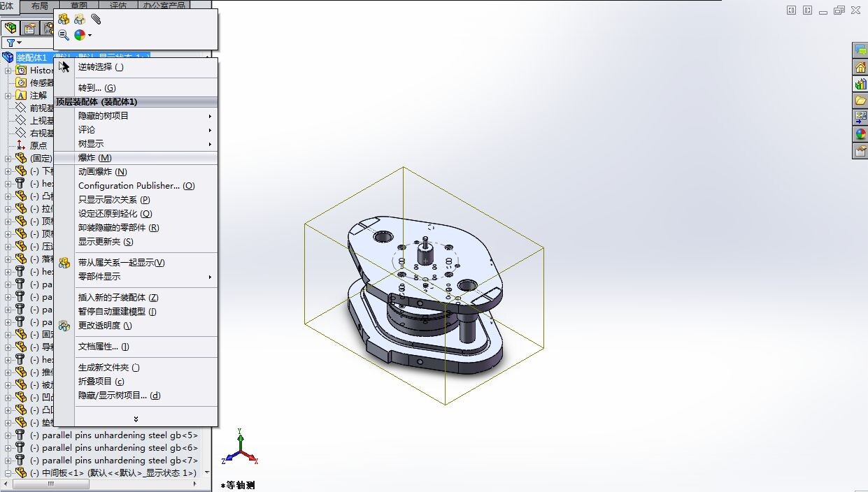Click the ZXY coordinate triad in the viewport

(x=241, y=447)
